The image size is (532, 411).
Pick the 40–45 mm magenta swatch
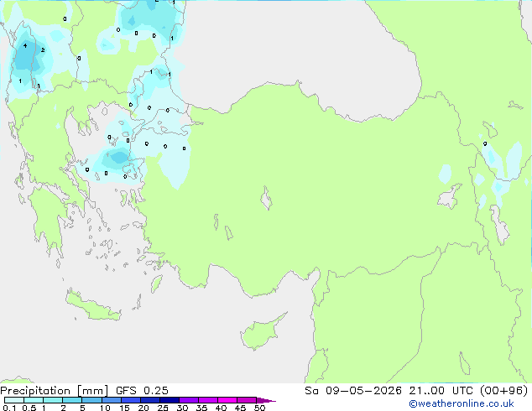pyautogui.click(x=227, y=400)
